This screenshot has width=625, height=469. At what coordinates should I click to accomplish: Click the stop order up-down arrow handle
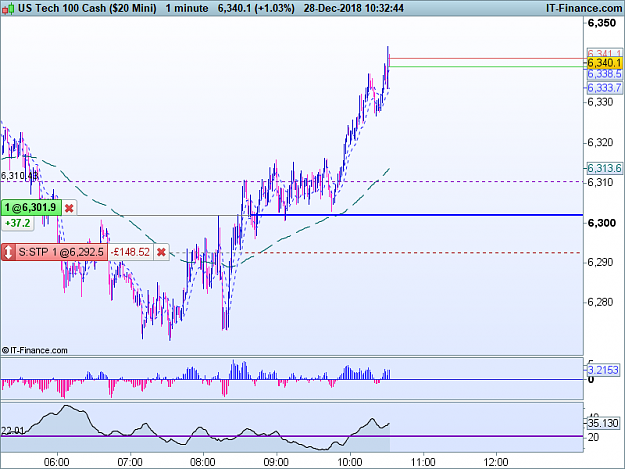pos(8,252)
